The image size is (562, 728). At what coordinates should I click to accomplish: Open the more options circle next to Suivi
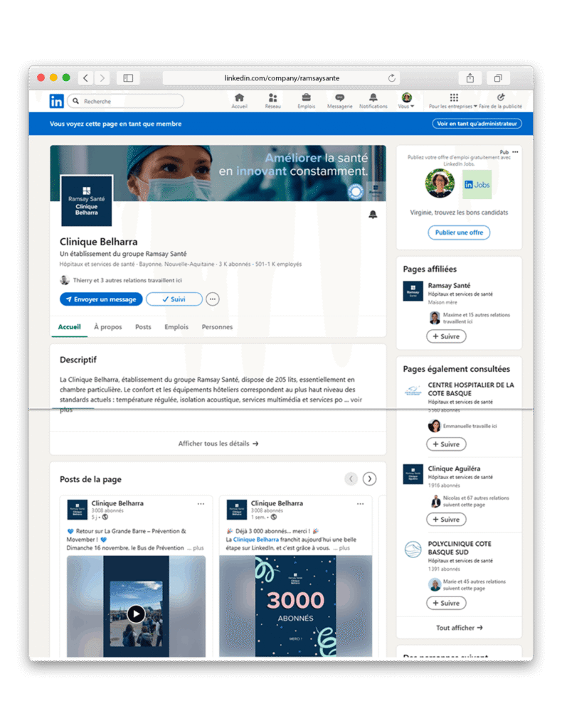(x=212, y=299)
